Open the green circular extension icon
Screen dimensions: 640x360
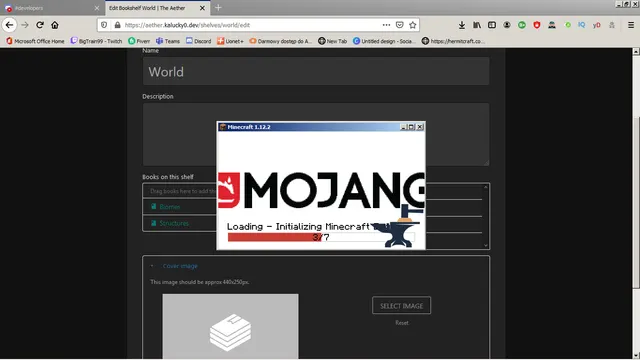(x=522, y=25)
